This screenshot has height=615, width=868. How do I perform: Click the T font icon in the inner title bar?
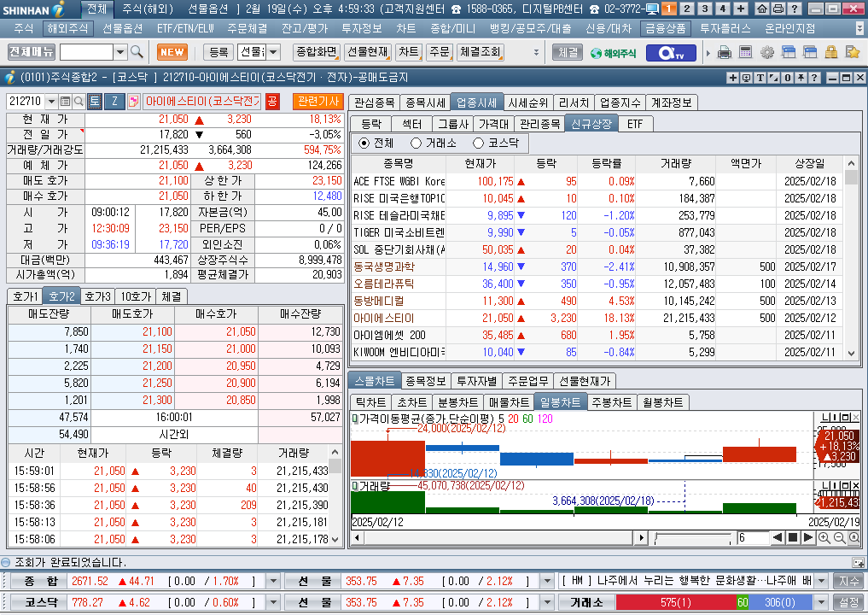point(760,78)
